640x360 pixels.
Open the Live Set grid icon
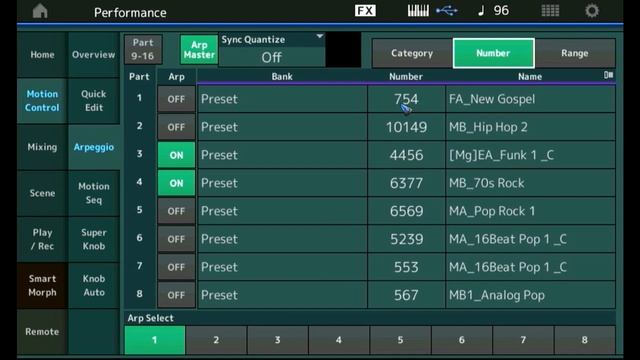[x=550, y=11]
